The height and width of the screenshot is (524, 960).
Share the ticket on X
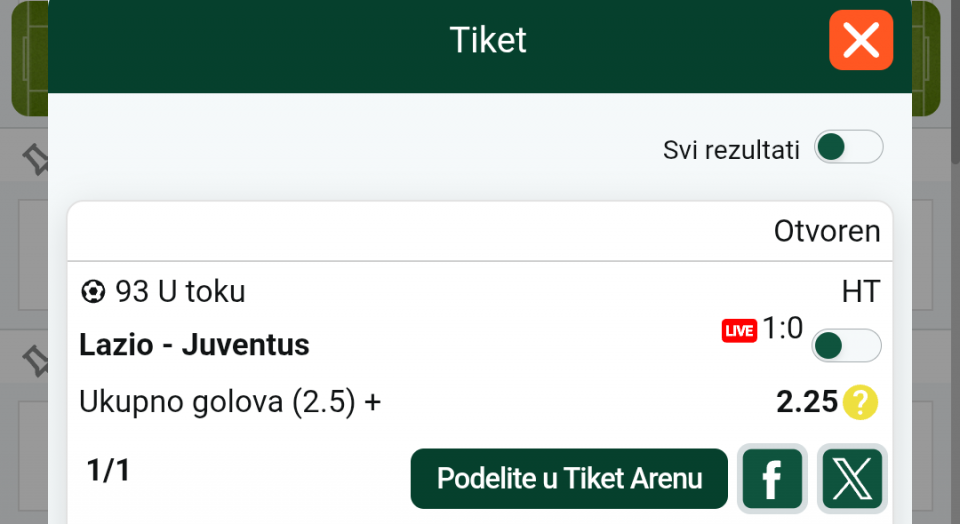[x=852, y=478]
